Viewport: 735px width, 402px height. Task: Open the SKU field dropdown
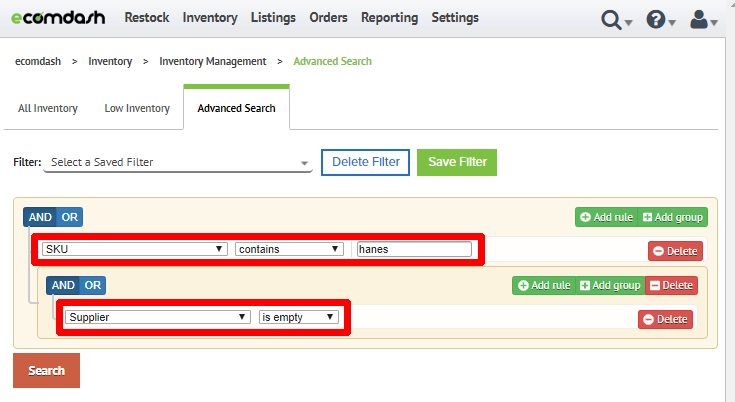coord(135,249)
